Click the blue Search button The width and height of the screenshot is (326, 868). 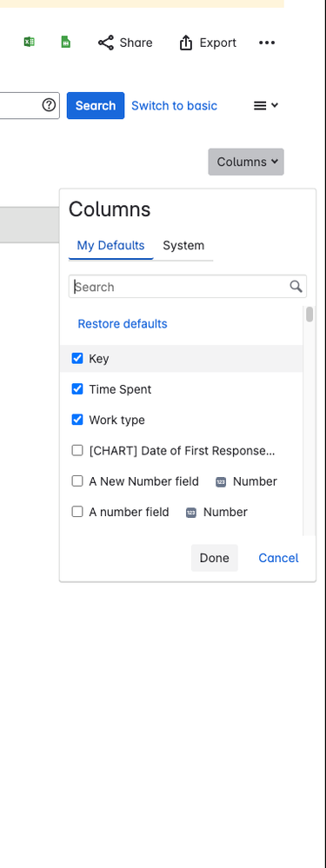tap(96, 105)
